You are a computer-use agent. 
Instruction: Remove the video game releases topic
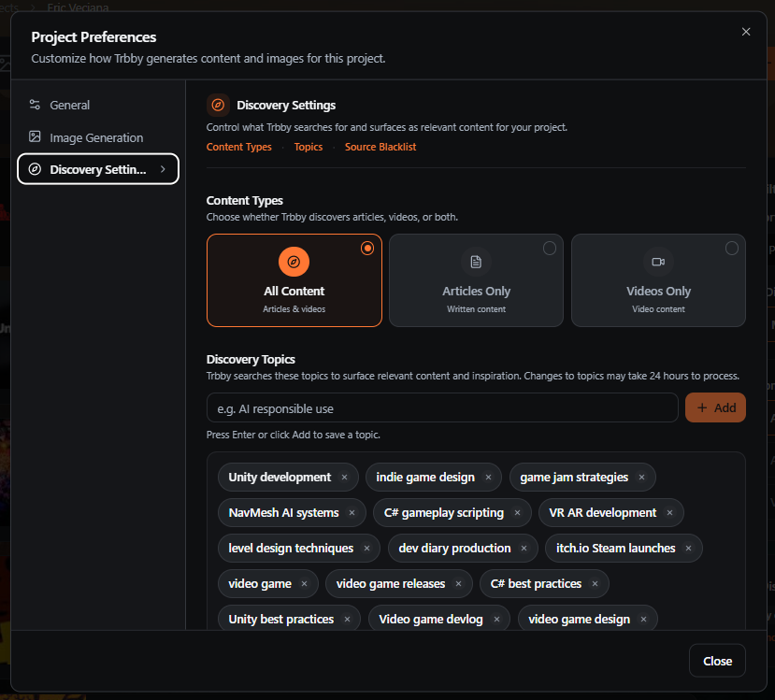coord(459,584)
